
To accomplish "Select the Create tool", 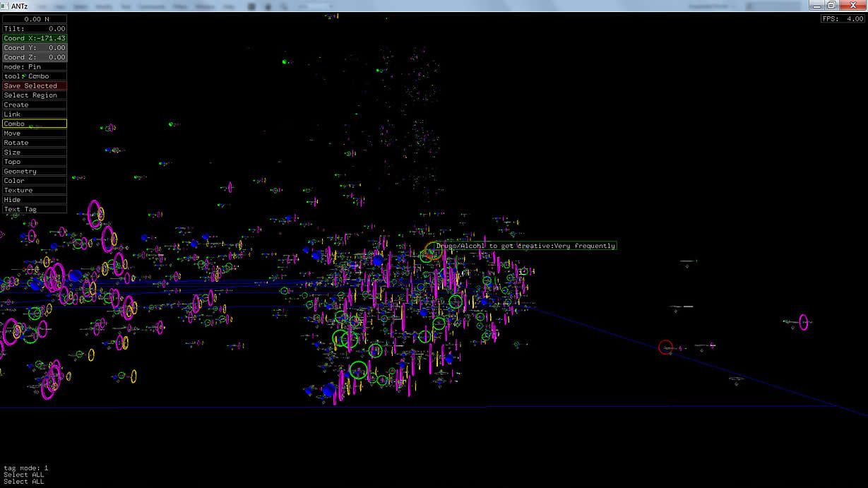I will tap(35, 105).
